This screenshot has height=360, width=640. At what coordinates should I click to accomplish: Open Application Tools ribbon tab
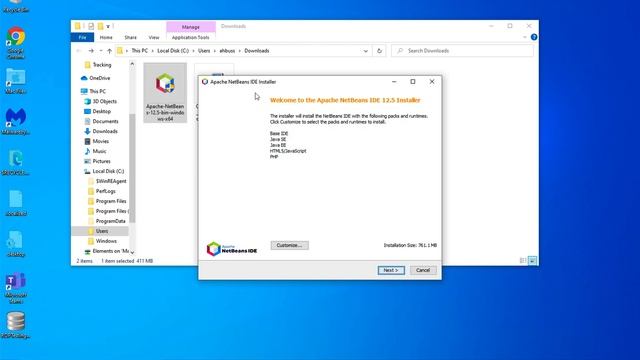pyautogui.click(x=191, y=38)
